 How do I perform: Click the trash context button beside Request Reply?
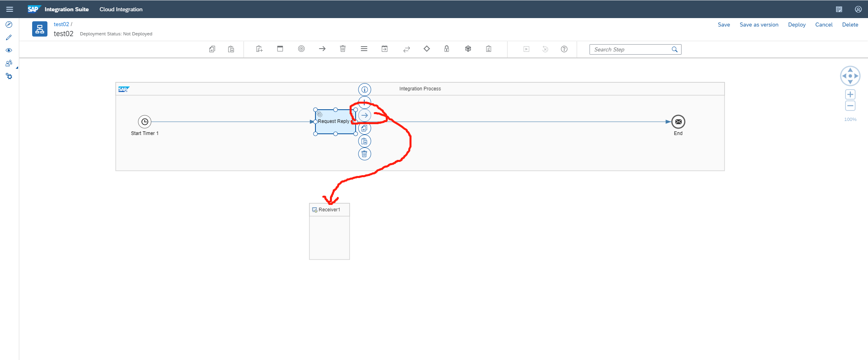click(x=364, y=154)
